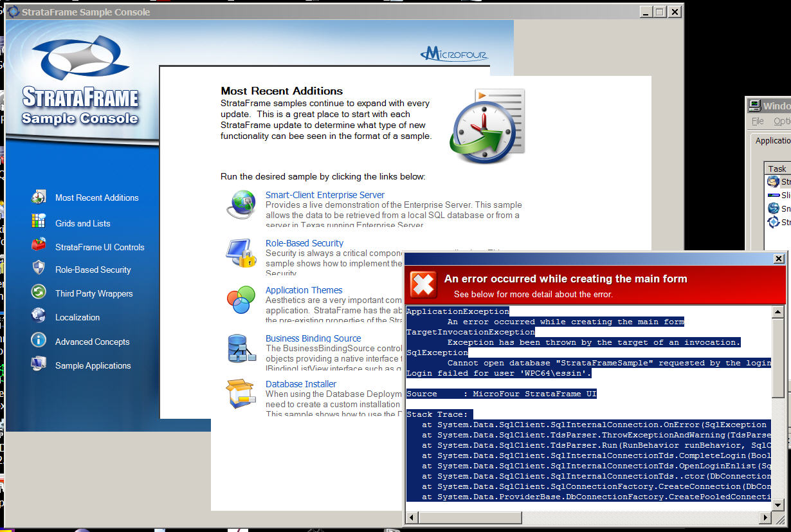Screen dimensions: 791x532
Task: Open the Database Installer sample link
Action: [x=301, y=384]
